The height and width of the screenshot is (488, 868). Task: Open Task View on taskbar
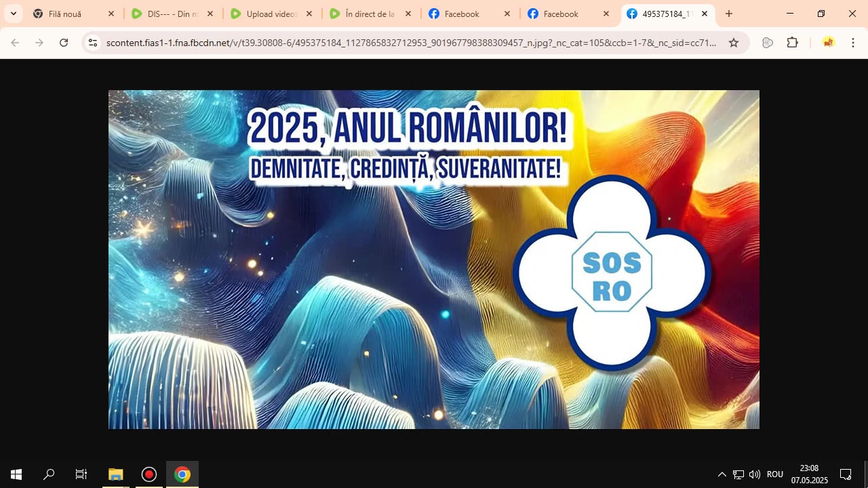(81, 474)
